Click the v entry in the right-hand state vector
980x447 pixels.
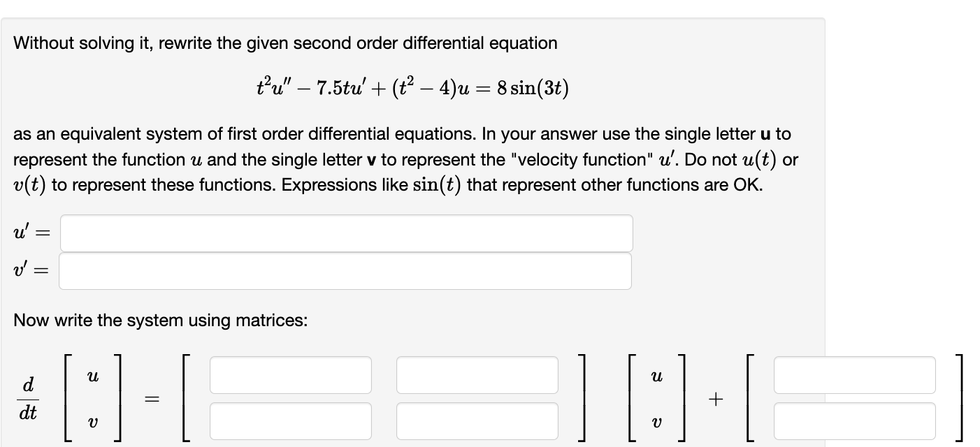click(657, 420)
